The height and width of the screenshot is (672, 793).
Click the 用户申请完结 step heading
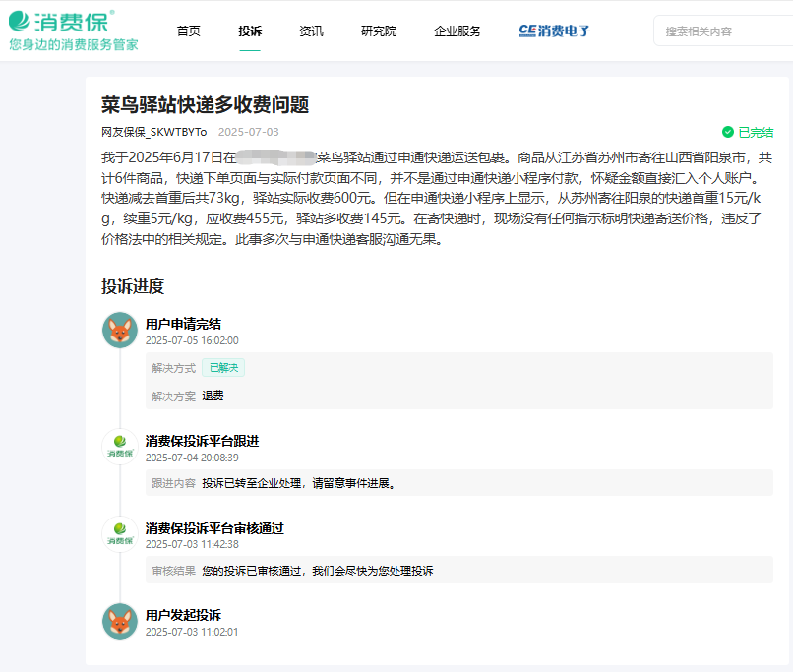point(183,324)
